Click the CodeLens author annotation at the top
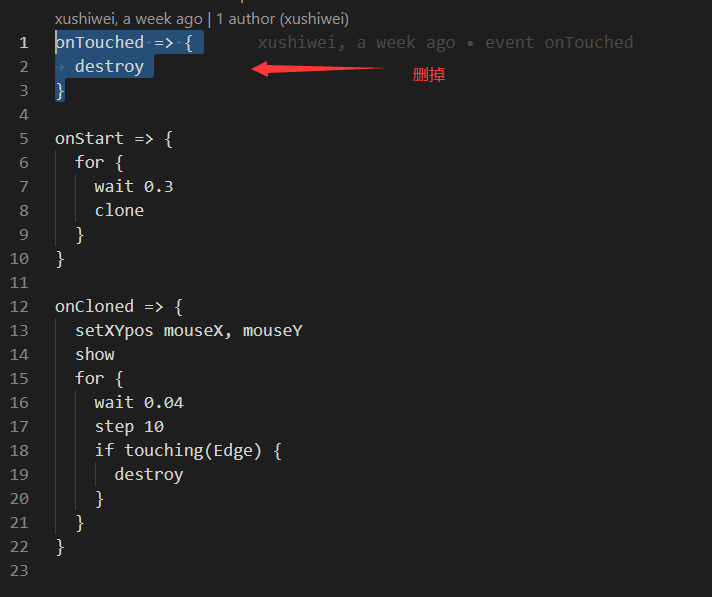This screenshot has width=712, height=597. click(202, 19)
